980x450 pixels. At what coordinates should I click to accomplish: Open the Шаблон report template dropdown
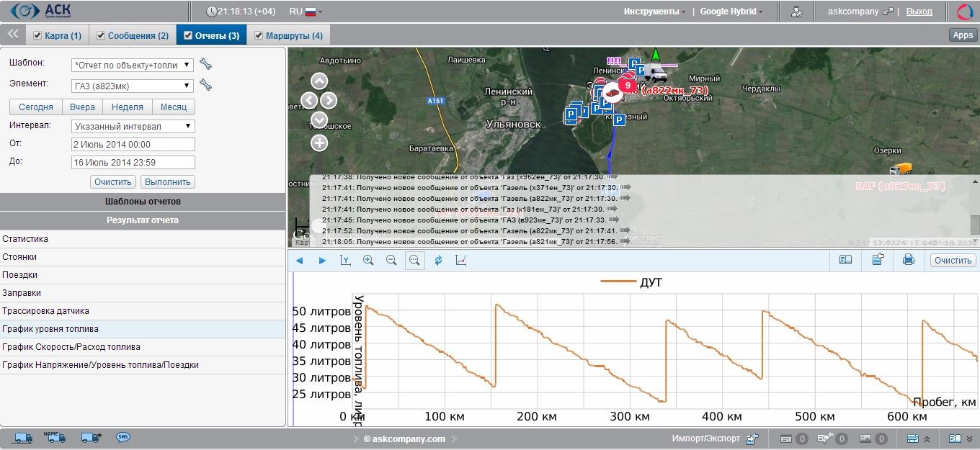[133, 65]
